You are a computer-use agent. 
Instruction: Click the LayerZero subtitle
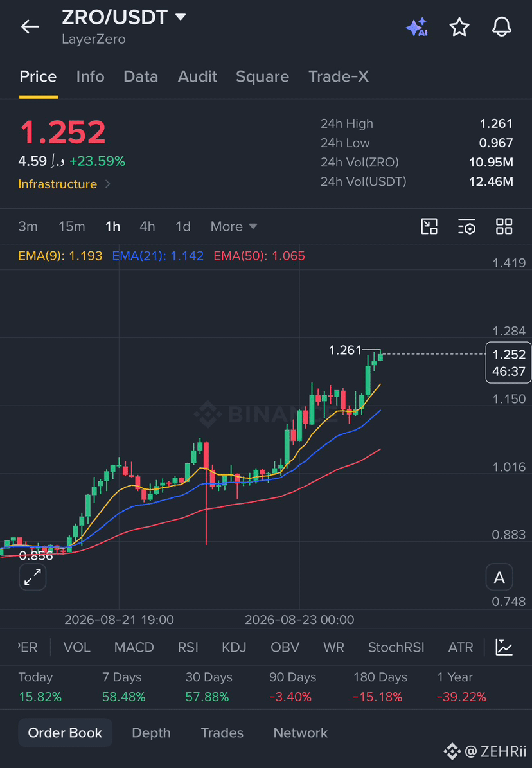click(x=94, y=39)
